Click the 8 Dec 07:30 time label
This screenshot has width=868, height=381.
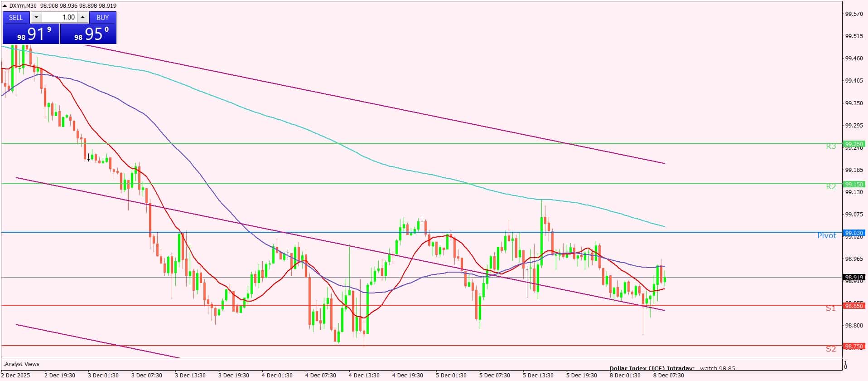coord(668,375)
